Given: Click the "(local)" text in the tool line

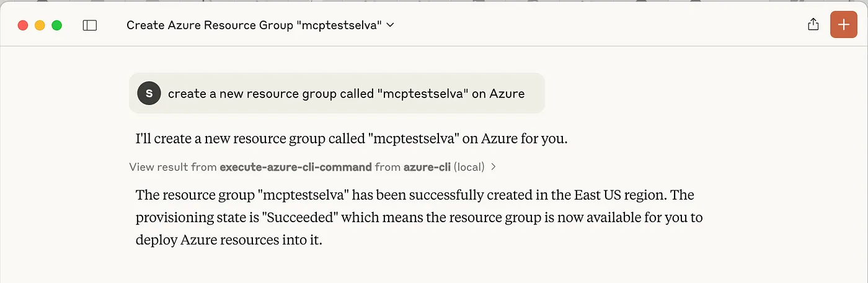Looking at the screenshot, I should tap(469, 167).
